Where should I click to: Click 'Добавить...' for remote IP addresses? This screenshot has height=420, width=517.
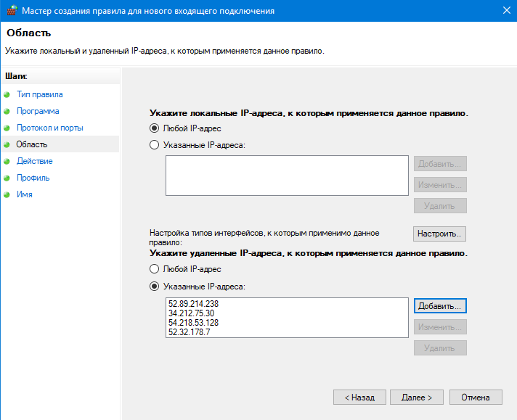(440, 306)
